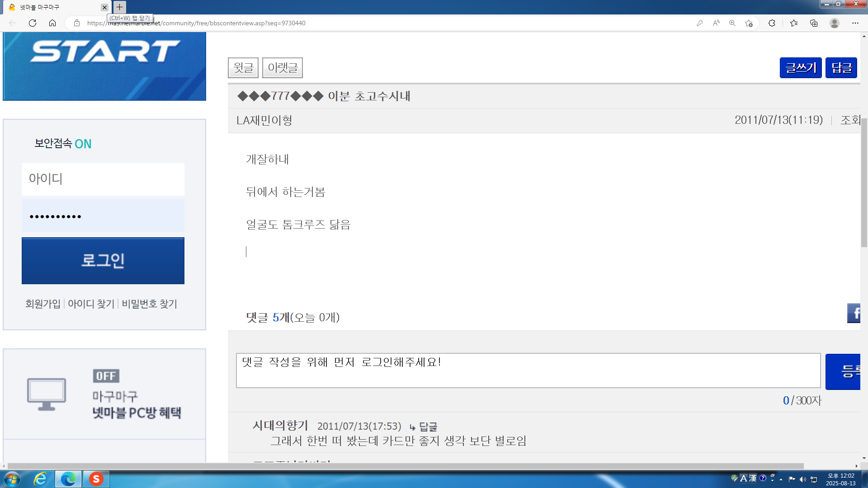
Task: Click the 아이디 input field
Action: tap(103, 179)
